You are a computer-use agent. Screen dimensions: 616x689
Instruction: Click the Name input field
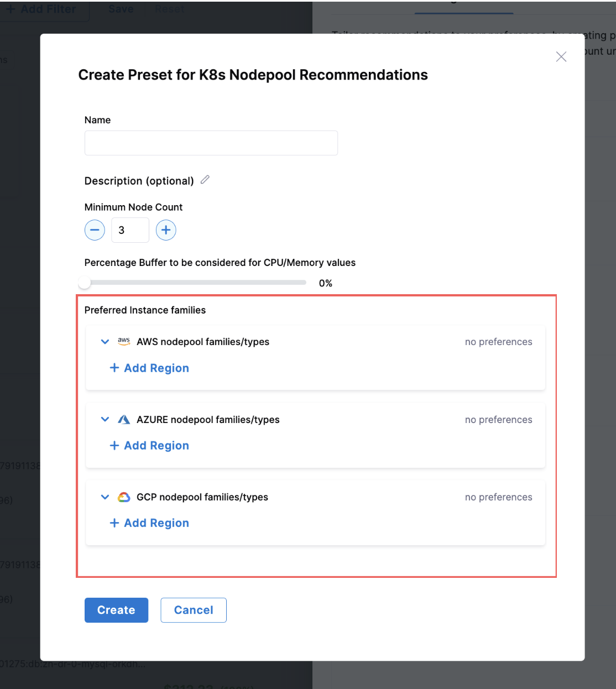click(211, 143)
